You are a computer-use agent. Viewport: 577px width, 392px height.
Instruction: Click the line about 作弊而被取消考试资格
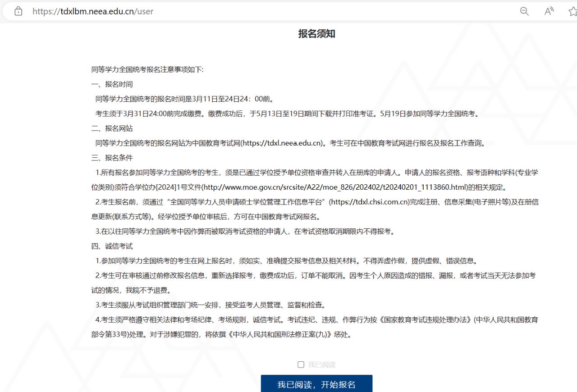coord(246,232)
